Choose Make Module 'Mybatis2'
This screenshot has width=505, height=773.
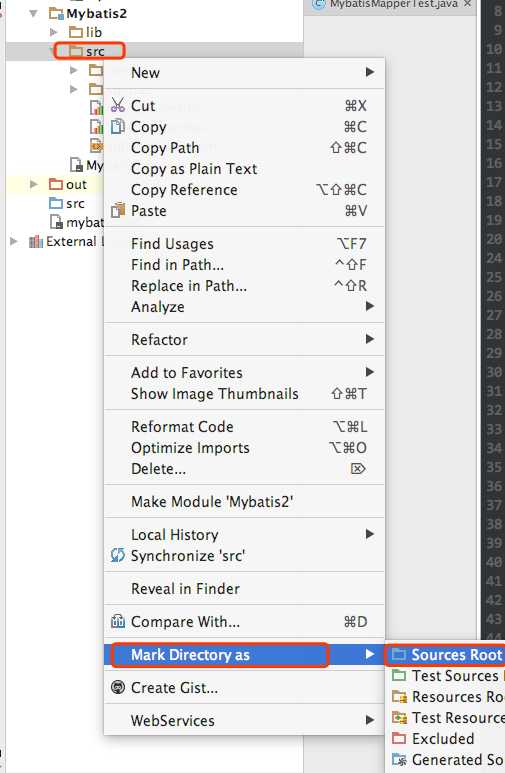(x=245, y=502)
